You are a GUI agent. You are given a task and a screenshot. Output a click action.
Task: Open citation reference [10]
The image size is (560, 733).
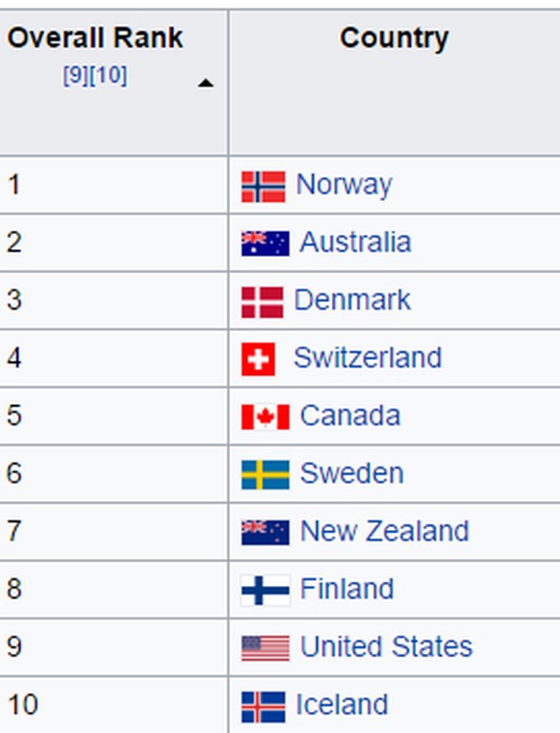[108, 75]
